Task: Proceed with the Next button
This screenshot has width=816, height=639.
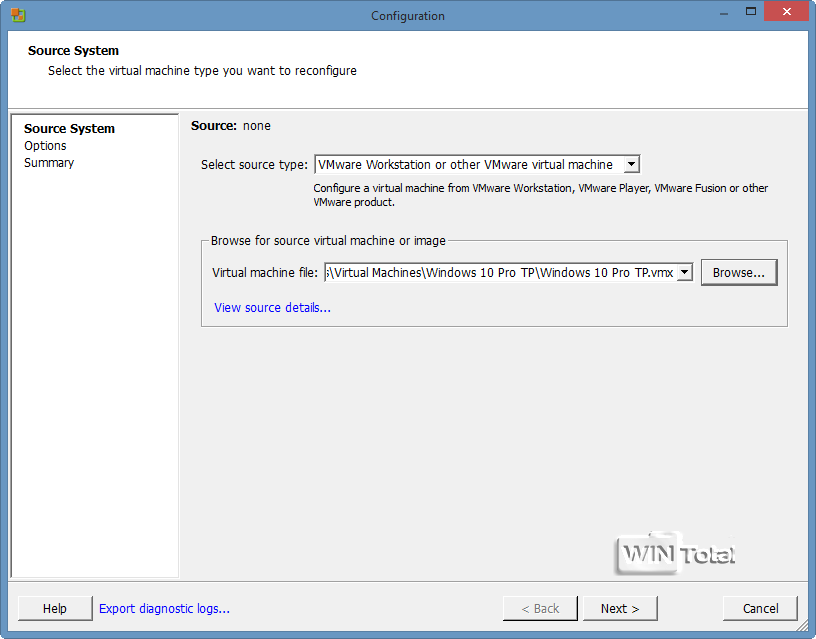Action: pos(620,608)
